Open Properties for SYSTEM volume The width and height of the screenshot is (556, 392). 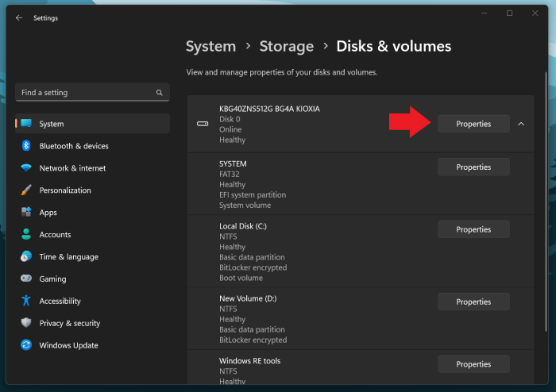click(473, 167)
